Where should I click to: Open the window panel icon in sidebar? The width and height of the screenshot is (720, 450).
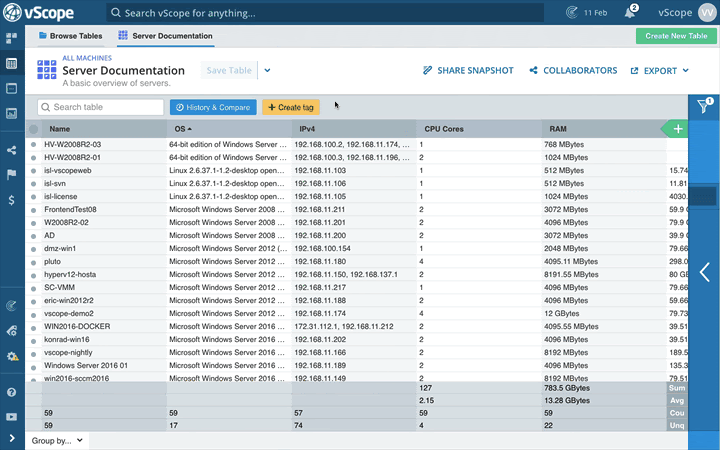pos(11,88)
